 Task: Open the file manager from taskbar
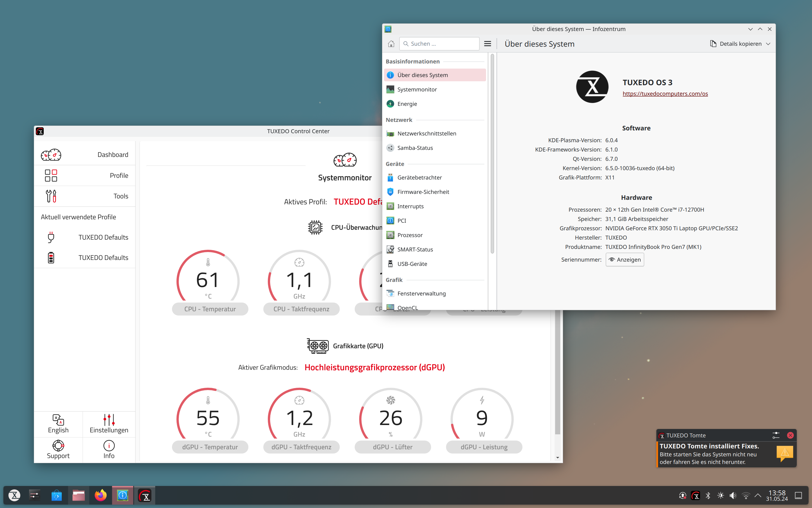tap(78, 495)
